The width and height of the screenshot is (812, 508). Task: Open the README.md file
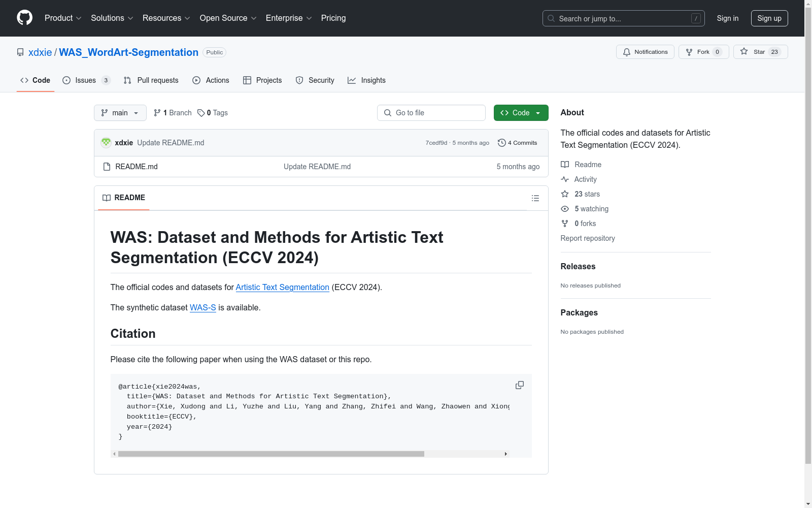coord(137,167)
